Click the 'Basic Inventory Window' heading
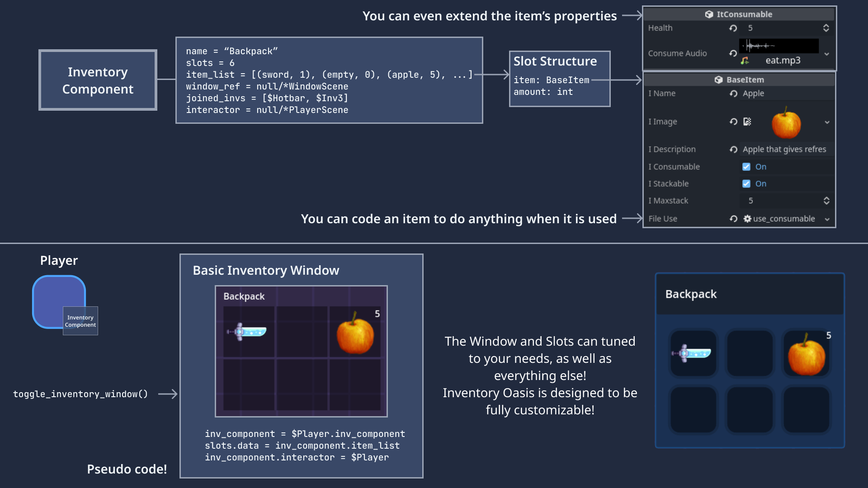 click(266, 271)
